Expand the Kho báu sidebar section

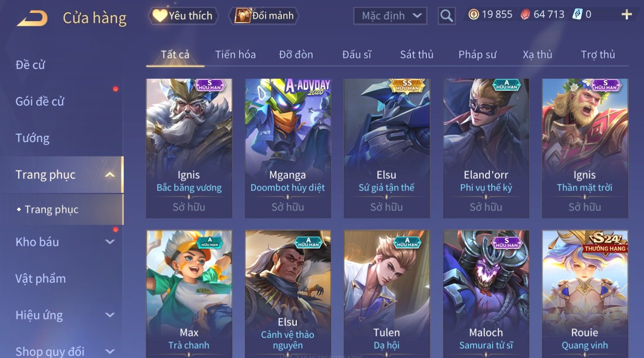coord(110,242)
